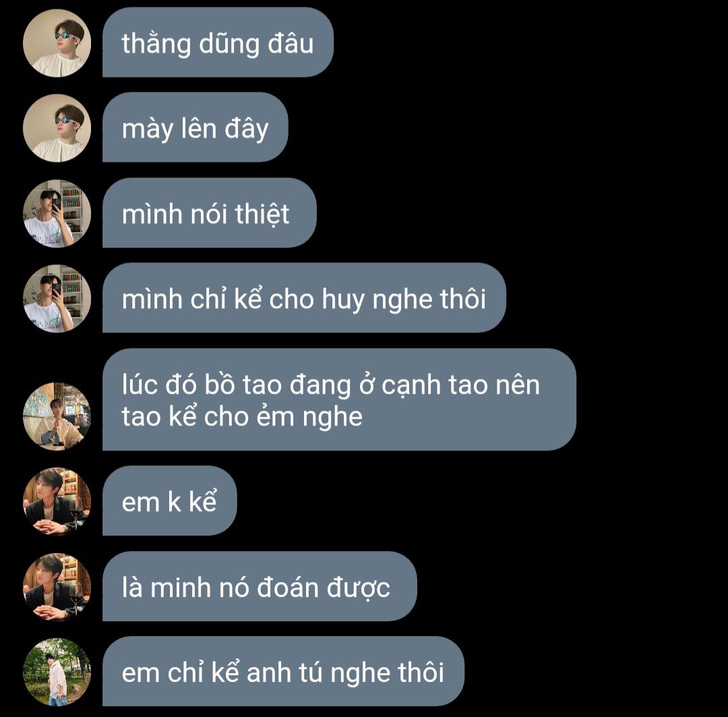Select the 'mình nói thiệt' message bubble
Image resolution: width=728 pixels, height=717 pixels.
coord(210,213)
